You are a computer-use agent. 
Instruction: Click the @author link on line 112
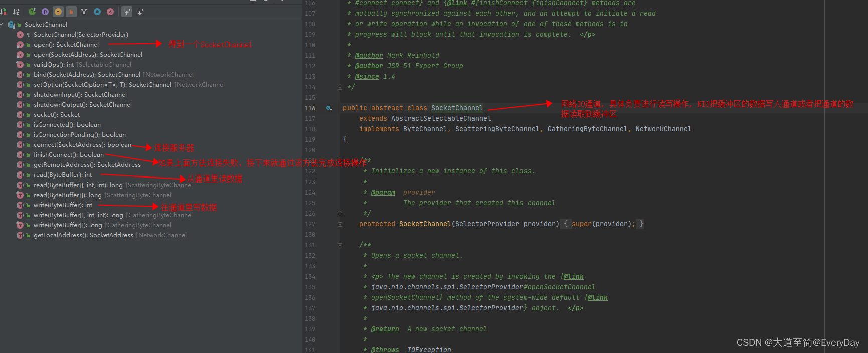(369, 66)
